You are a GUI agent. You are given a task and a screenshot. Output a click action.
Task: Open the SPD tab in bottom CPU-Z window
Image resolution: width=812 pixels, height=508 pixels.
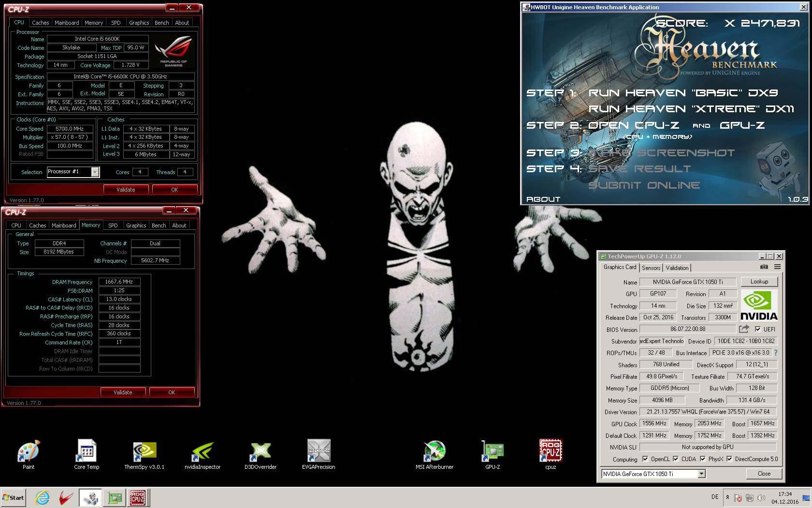(113, 225)
